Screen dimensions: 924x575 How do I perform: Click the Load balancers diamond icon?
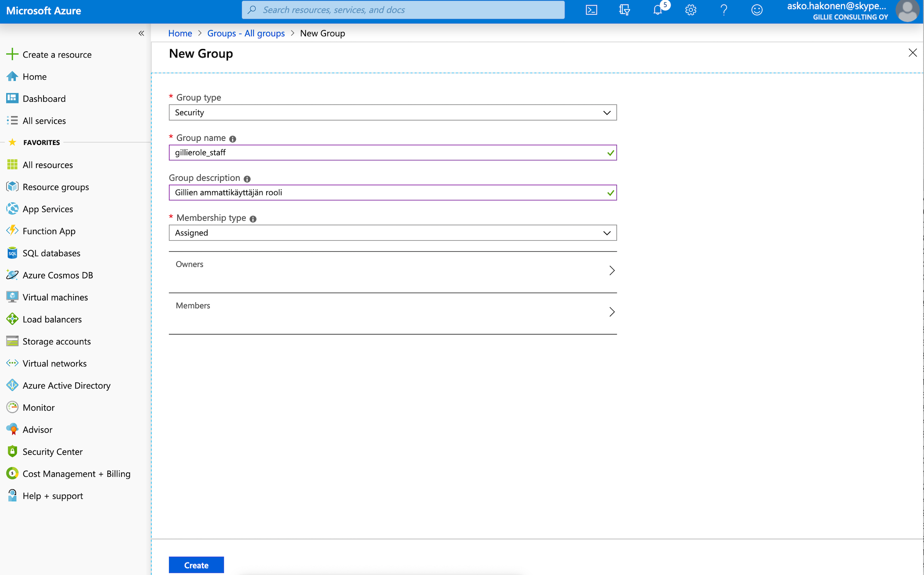(12, 319)
